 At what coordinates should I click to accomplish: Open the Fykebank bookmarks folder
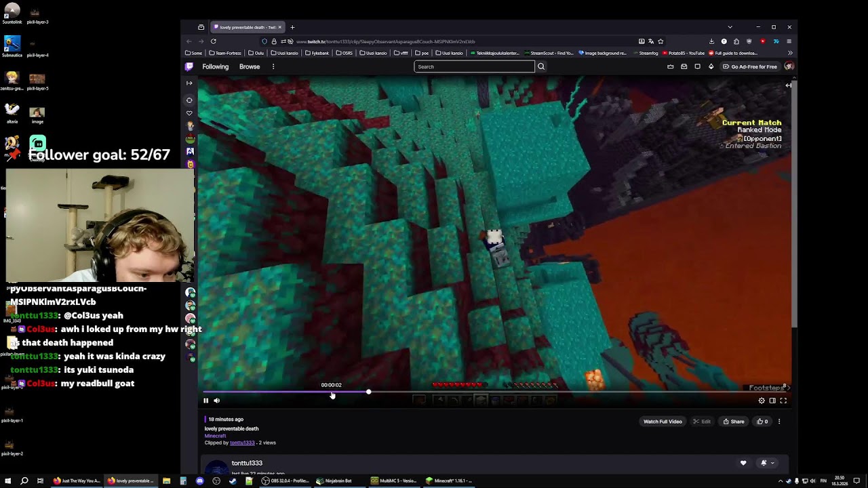317,53
